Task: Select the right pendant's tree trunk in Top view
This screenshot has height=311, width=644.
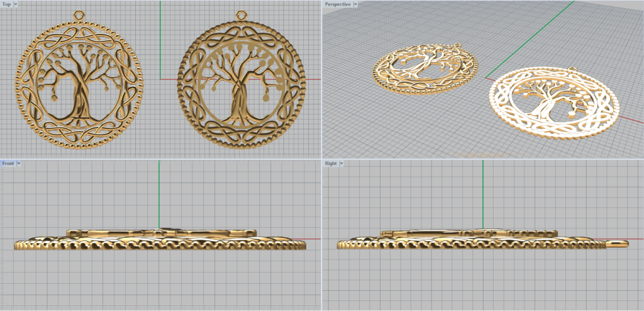Action: [x=240, y=101]
